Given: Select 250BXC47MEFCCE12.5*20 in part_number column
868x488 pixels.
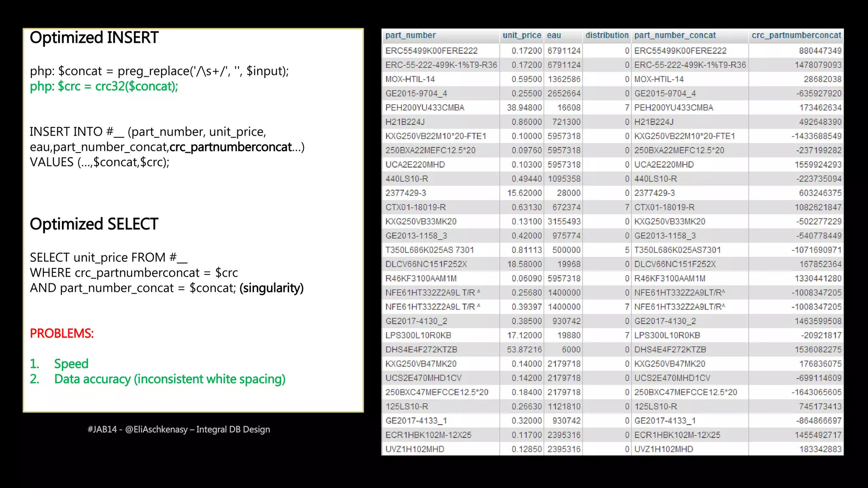Looking at the screenshot, I should click(x=437, y=392).
